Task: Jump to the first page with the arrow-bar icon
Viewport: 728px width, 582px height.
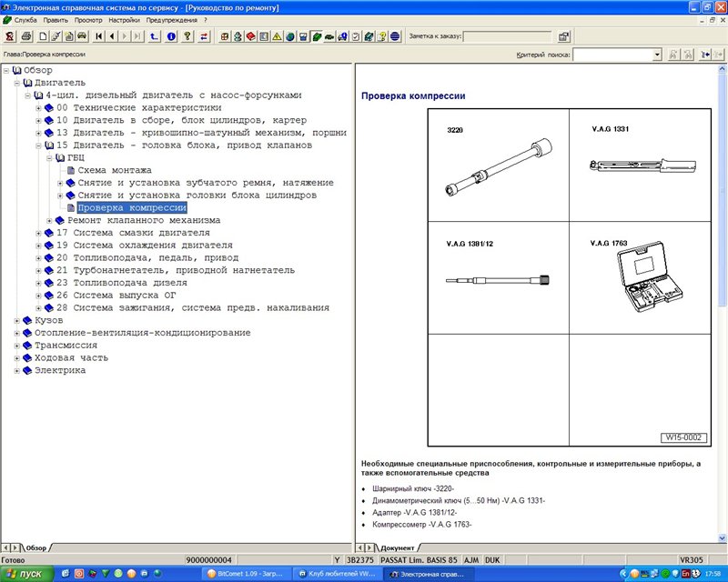Action: (x=99, y=36)
